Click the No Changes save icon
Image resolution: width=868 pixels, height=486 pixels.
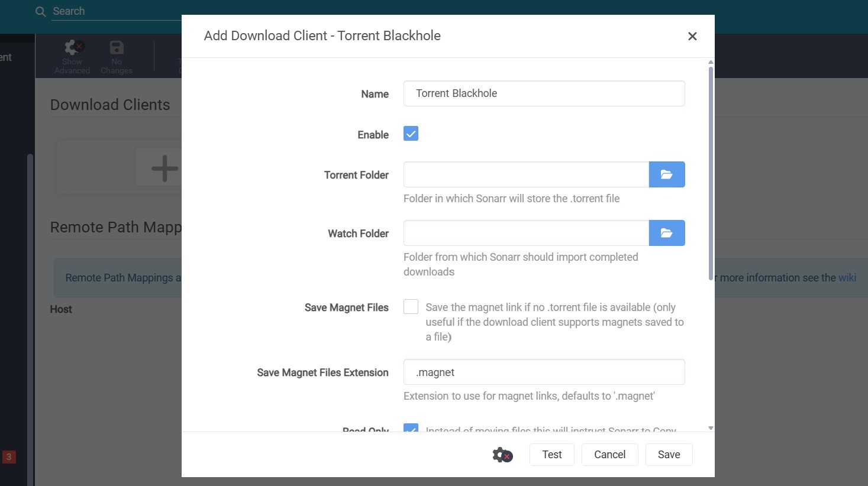(117, 57)
